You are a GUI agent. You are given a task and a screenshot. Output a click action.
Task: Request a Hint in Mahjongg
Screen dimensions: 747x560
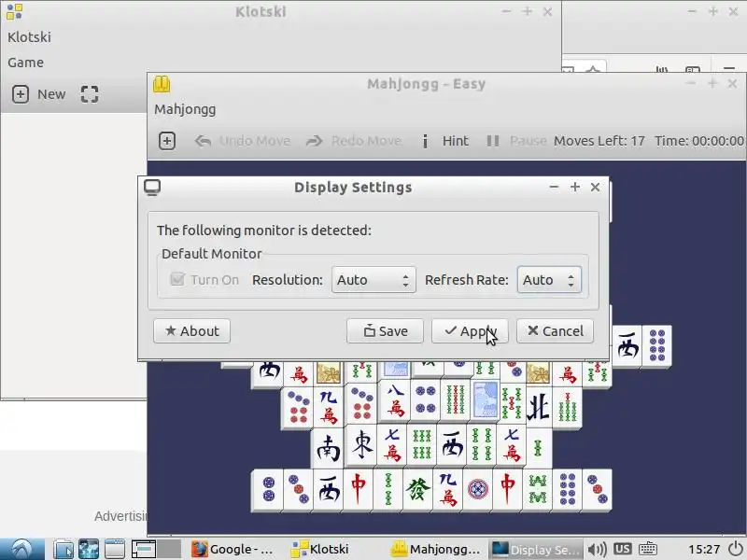[x=445, y=141]
